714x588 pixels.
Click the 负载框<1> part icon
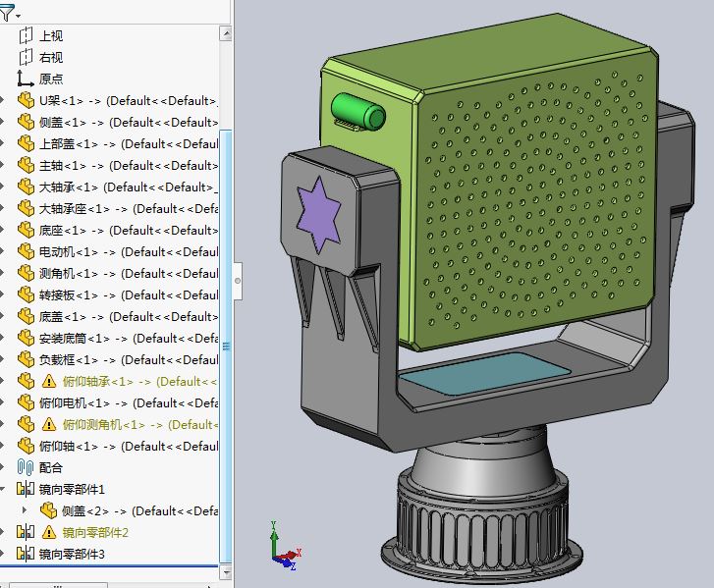[x=26, y=359]
